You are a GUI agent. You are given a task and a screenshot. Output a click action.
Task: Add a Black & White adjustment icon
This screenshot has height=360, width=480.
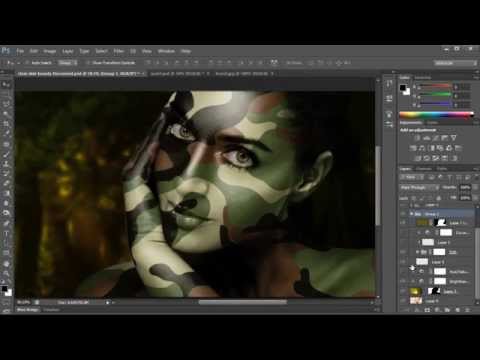coord(431,148)
